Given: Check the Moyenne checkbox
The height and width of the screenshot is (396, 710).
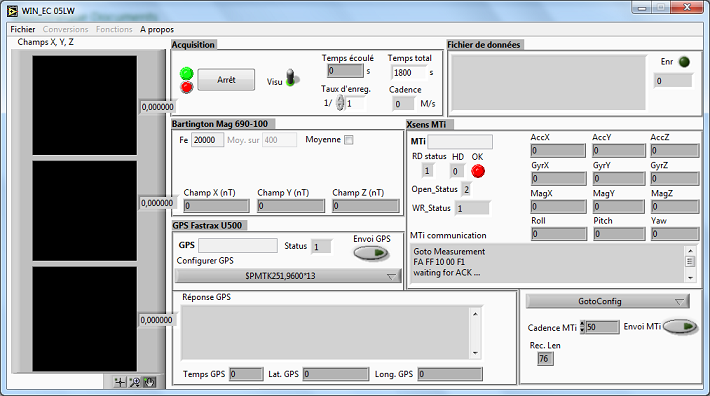Looking at the screenshot, I should tap(349, 140).
